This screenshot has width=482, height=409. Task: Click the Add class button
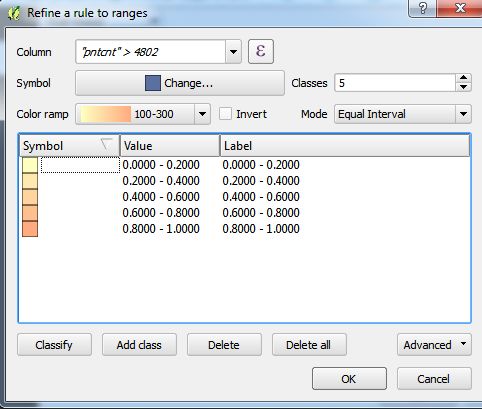(139, 345)
